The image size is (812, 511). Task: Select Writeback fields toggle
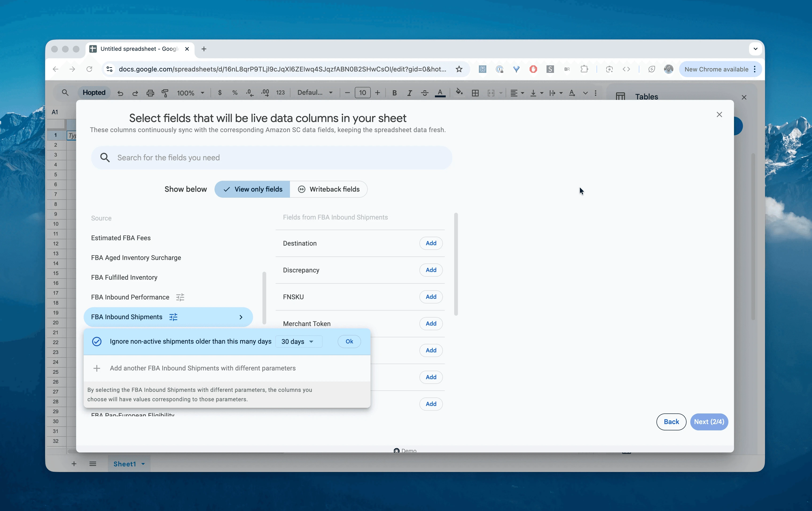pos(328,189)
